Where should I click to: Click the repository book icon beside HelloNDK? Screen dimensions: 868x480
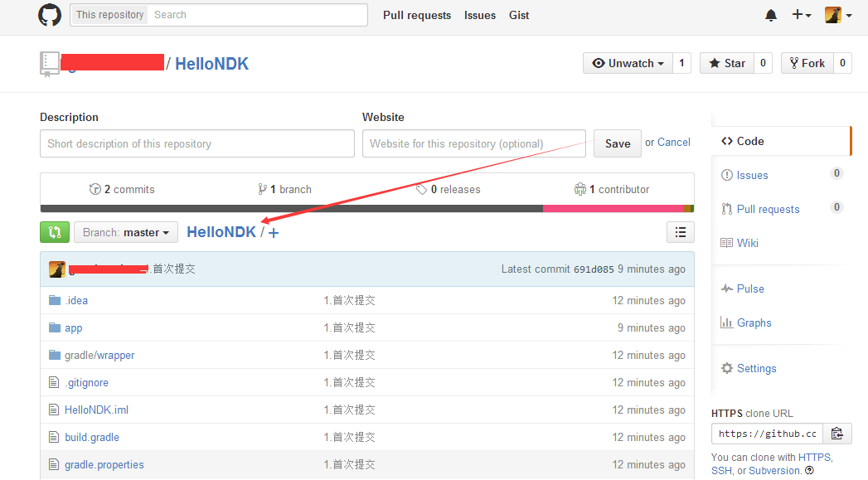(x=49, y=64)
